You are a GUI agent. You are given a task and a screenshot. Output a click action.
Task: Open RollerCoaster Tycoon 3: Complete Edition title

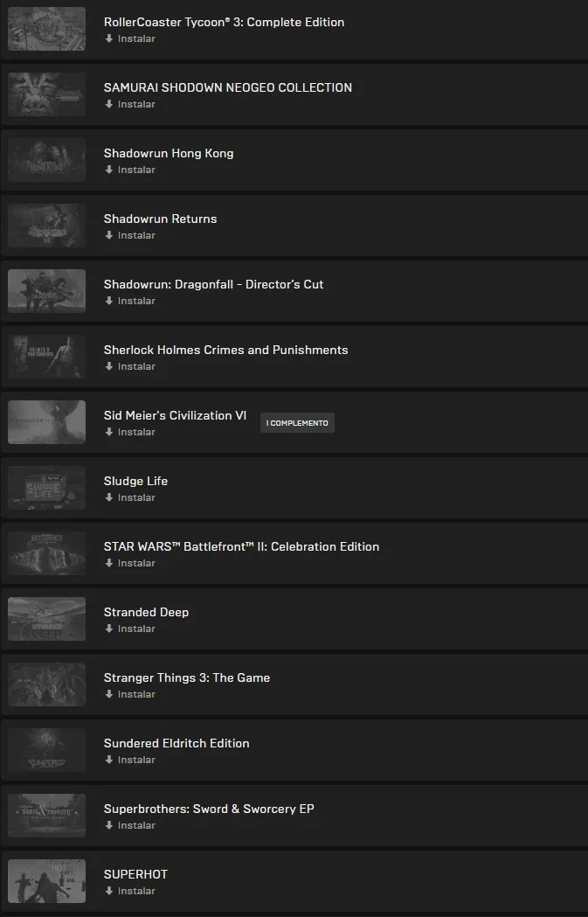pos(224,22)
